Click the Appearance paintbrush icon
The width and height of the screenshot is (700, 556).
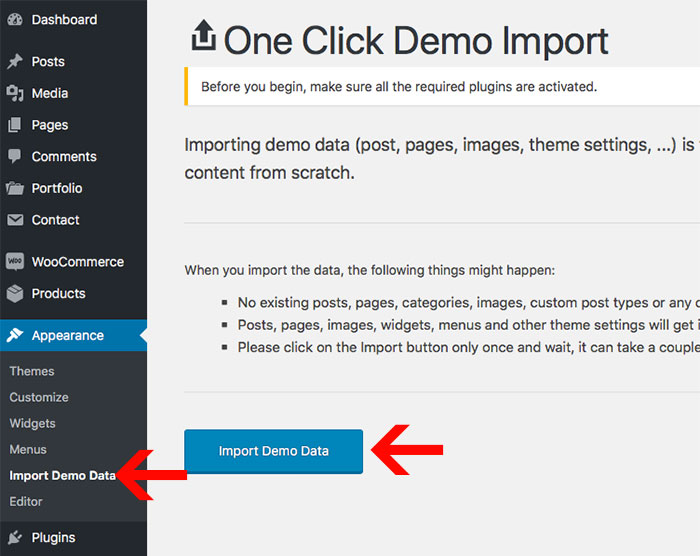[x=15, y=335]
